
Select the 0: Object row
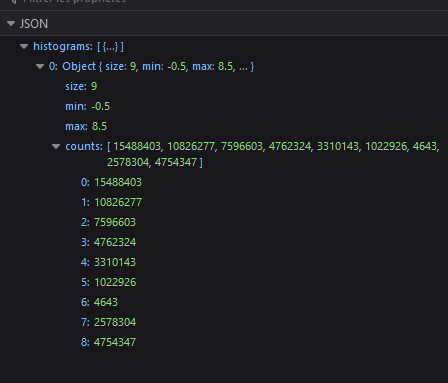[224, 66]
